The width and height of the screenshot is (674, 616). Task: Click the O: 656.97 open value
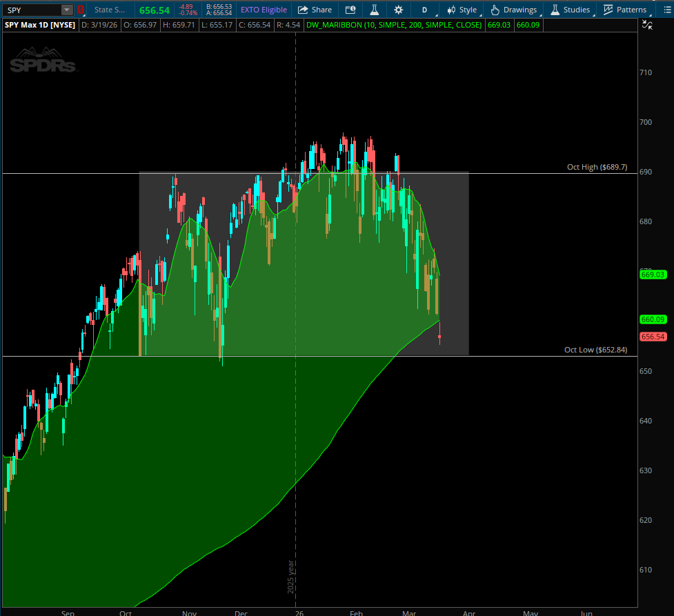pyautogui.click(x=140, y=25)
